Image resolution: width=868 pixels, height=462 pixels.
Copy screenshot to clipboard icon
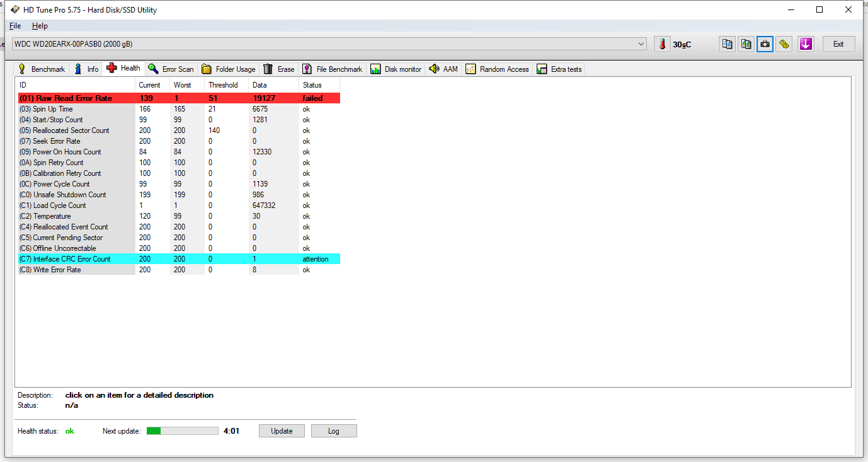746,44
